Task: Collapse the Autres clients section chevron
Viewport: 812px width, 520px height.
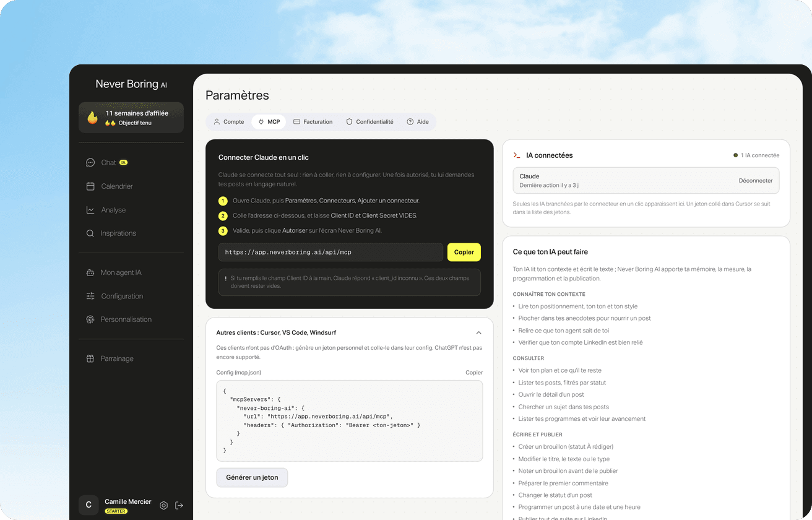Action: click(x=478, y=333)
